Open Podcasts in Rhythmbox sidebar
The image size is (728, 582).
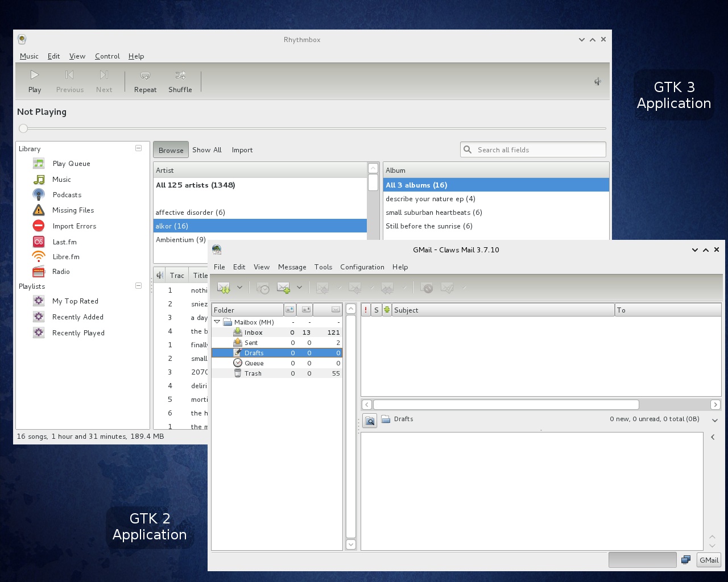pyautogui.click(x=67, y=195)
